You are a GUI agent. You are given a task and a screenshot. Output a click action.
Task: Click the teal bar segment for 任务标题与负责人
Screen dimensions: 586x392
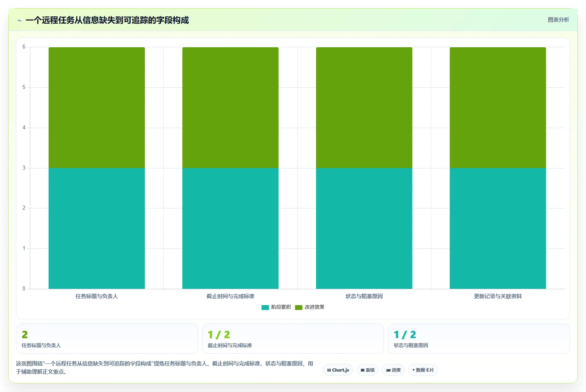[x=97, y=228]
